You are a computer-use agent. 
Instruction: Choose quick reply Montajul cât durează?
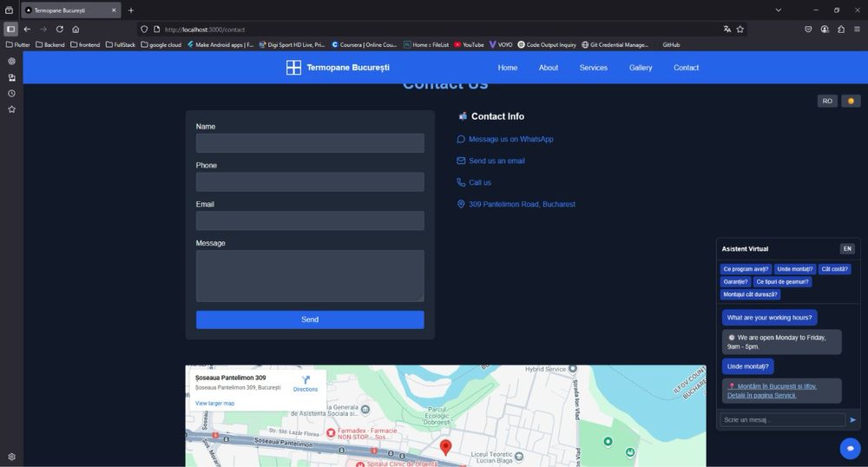[x=750, y=294]
